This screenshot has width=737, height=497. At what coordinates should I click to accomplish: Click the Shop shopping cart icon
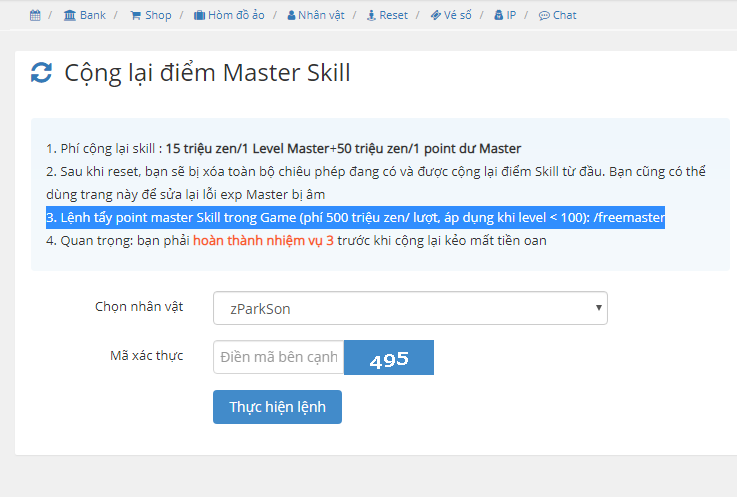click(x=135, y=15)
